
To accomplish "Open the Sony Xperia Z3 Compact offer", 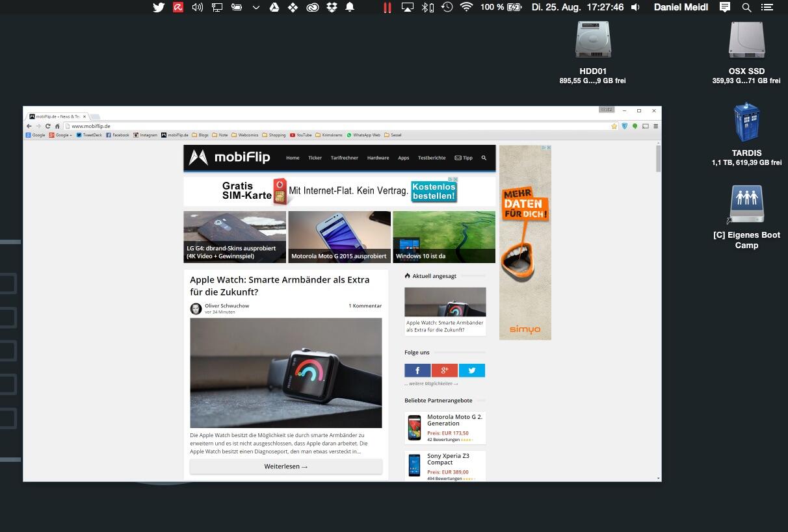I will [x=445, y=466].
